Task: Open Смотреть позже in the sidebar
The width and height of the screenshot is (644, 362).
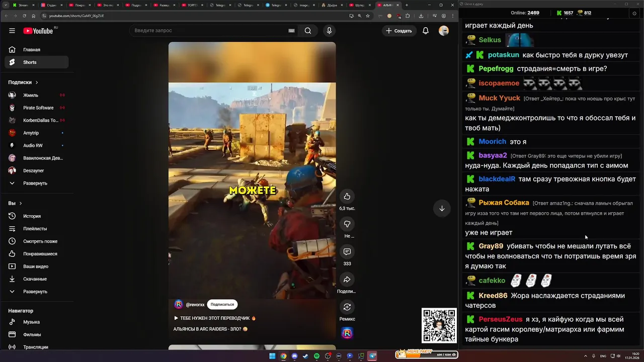Action: click(x=36, y=241)
